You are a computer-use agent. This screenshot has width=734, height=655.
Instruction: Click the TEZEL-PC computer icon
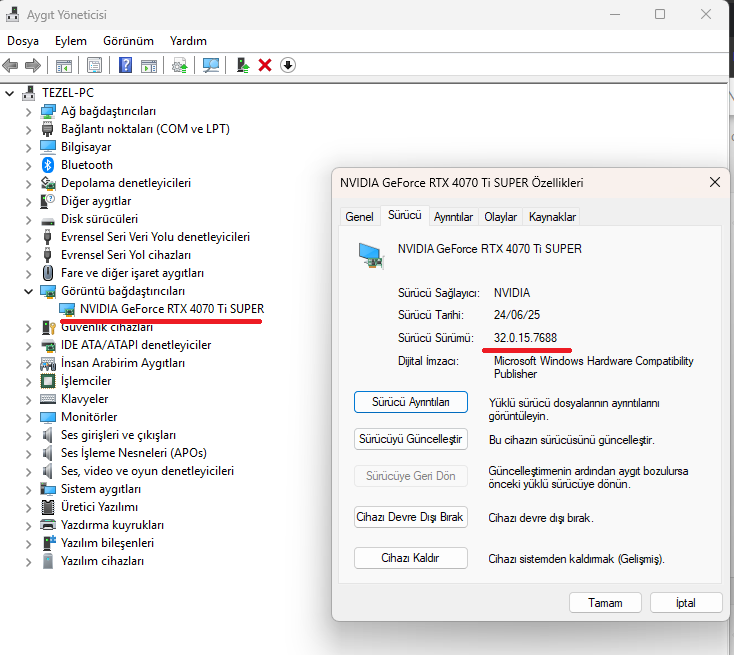point(29,93)
